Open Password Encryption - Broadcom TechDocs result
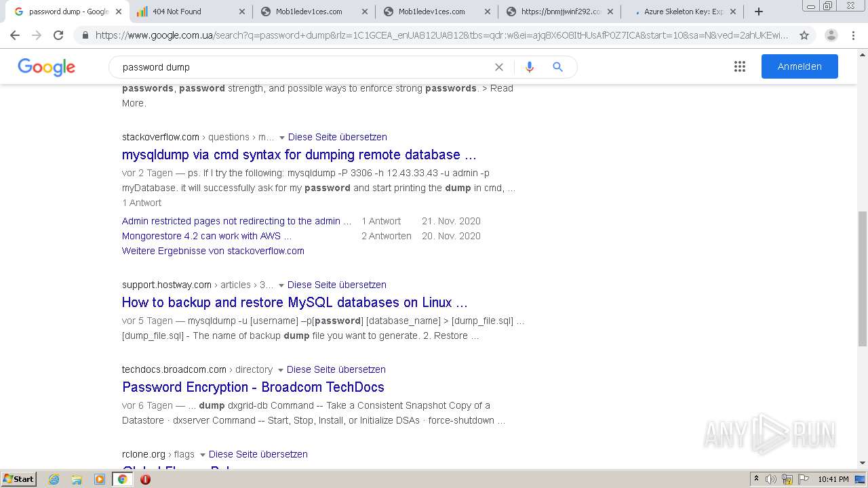 coord(253,387)
